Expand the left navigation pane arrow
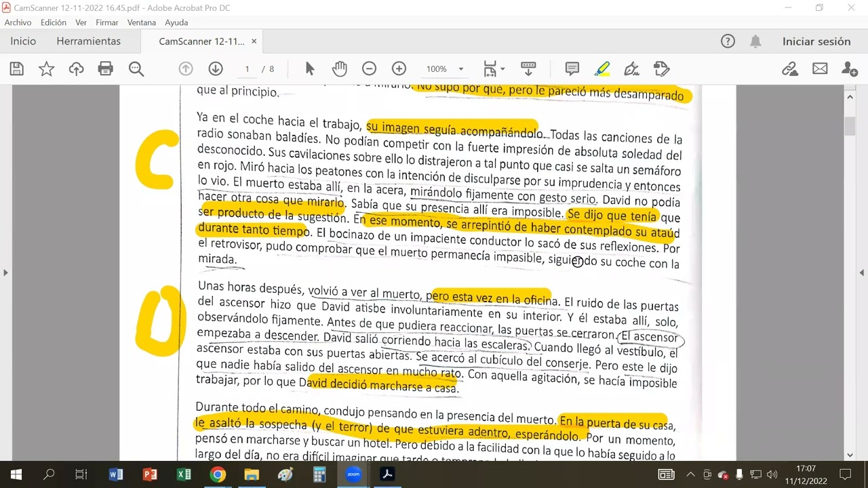The width and height of the screenshot is (868, 488). [5, 272]
